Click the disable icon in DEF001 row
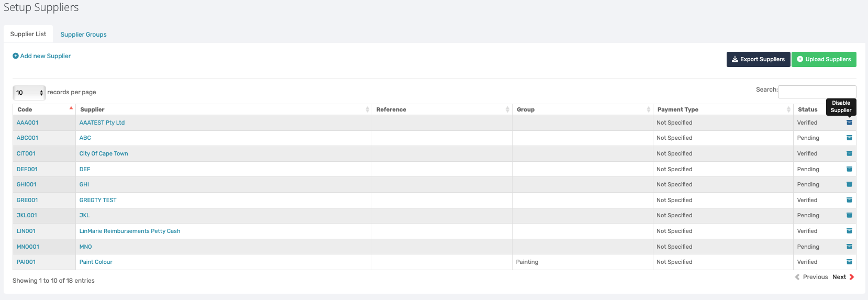 pos(849,169)
